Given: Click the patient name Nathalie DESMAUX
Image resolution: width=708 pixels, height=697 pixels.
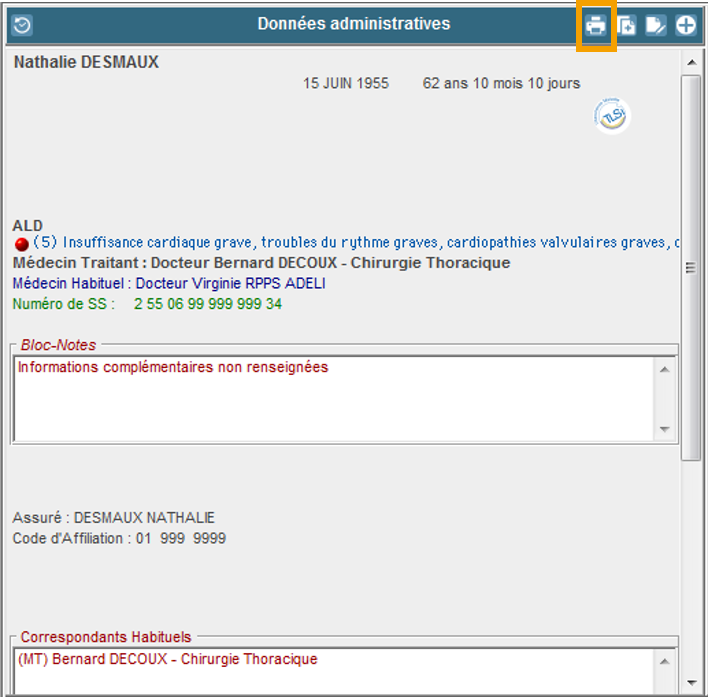Looking at the screenshot, I should pyautogui.click(x=86, y=63).
